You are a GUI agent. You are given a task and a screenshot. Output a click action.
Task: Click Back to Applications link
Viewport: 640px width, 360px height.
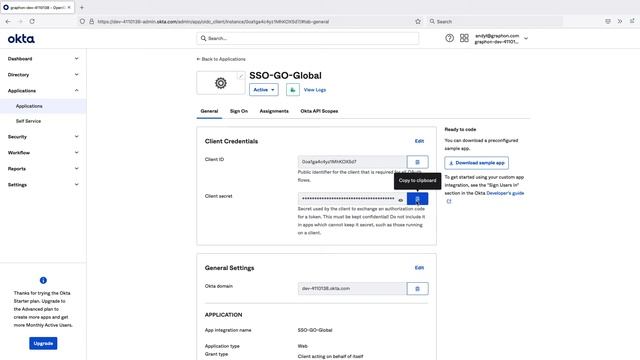tap(221, 59)
